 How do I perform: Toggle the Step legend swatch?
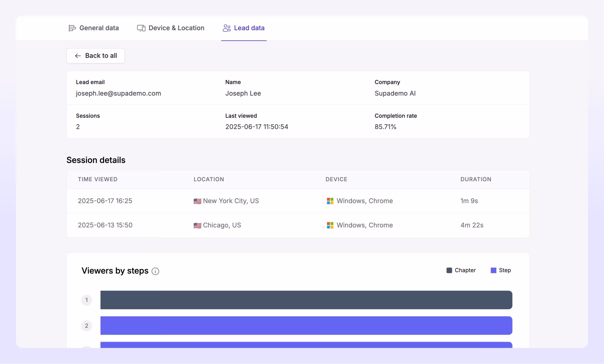(x=493, y=270)
